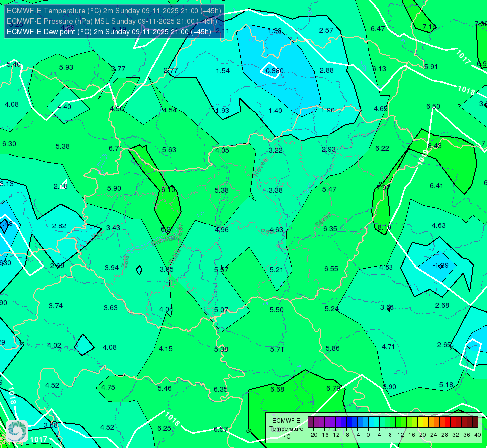Click the 4.75 temperature value
The image size is (487, 448).
[x=108, y=387]
